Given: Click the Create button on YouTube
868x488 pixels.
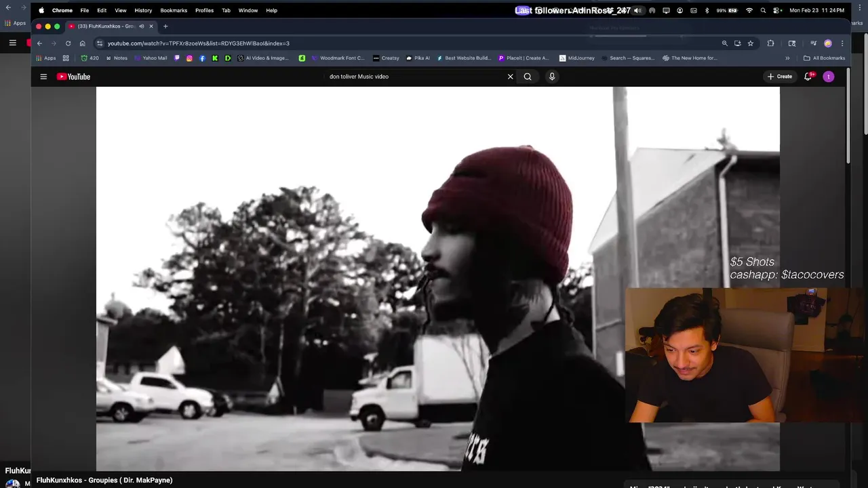Looking at the screenshot, I should [x=780, y=77].
